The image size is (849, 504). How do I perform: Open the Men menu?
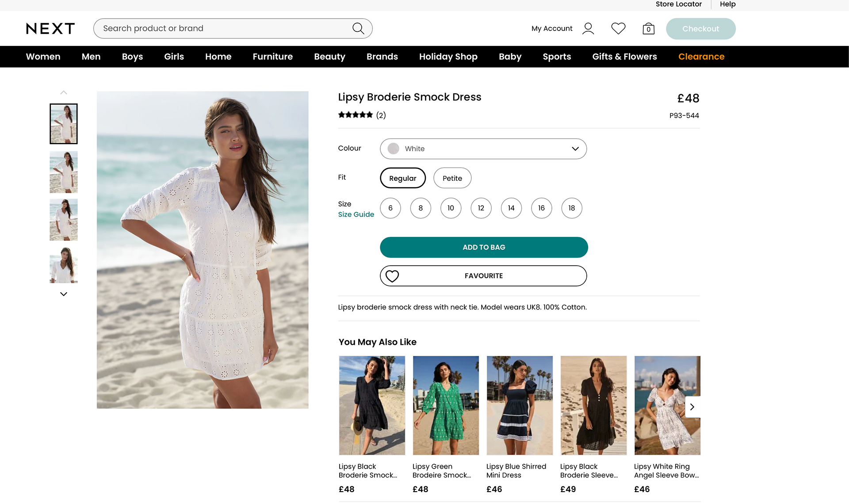(x=91, y=57)
